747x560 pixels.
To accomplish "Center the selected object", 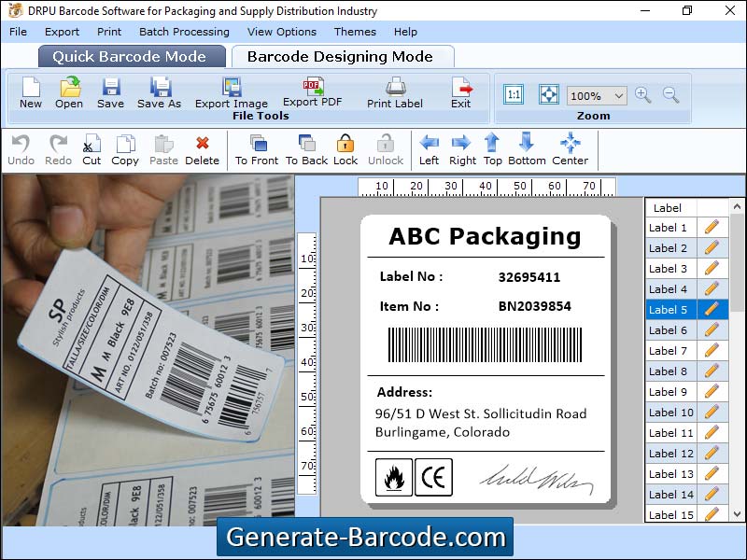I will tap(571, 147).
